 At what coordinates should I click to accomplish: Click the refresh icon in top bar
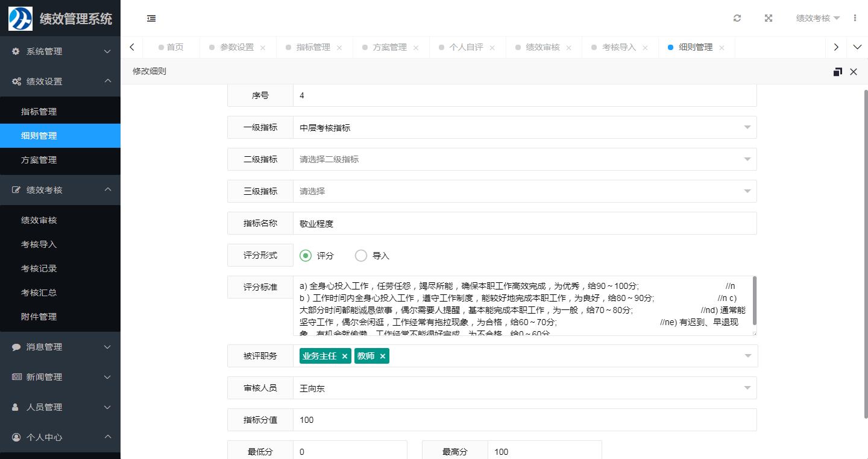tap(737, 18)
